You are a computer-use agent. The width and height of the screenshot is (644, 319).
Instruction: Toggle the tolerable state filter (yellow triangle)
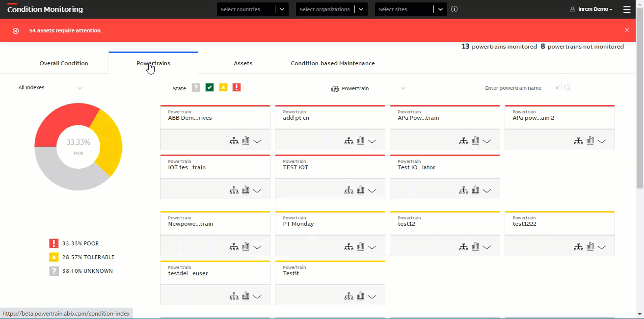[223, 87]
